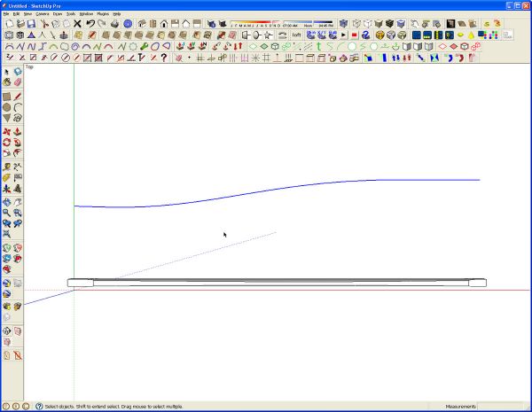Pick the pink Eraser tool

coord(18,82)
